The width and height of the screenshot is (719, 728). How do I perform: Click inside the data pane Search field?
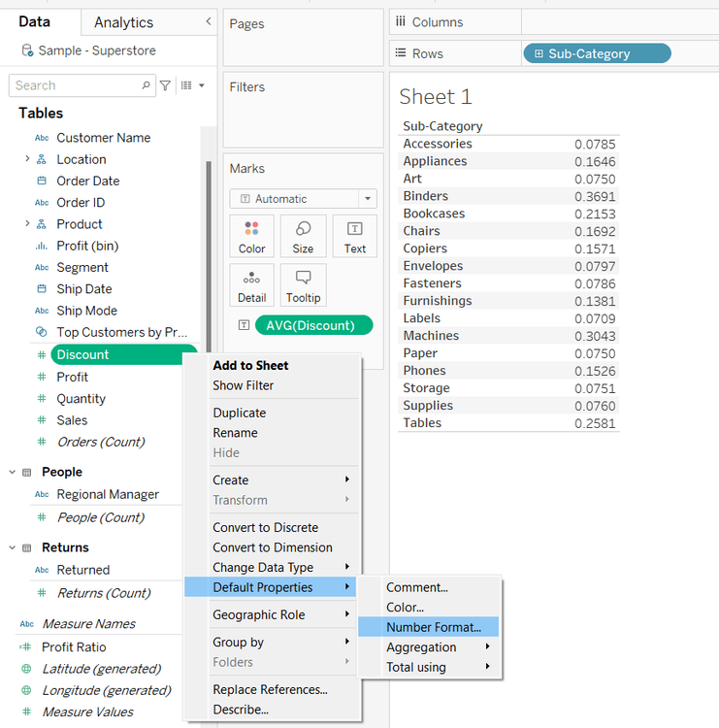tap(76, 85)
